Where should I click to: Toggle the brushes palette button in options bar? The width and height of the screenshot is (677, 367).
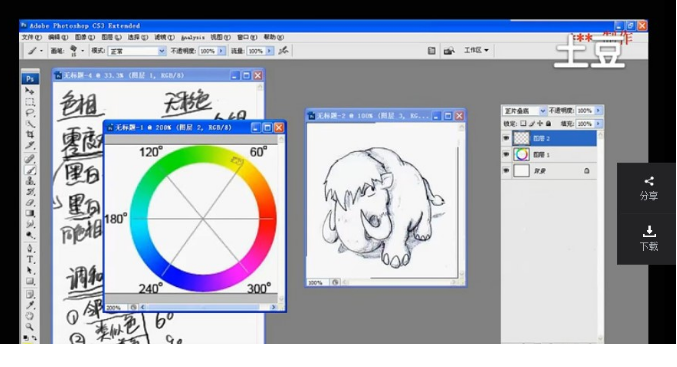tap(431, 51)
